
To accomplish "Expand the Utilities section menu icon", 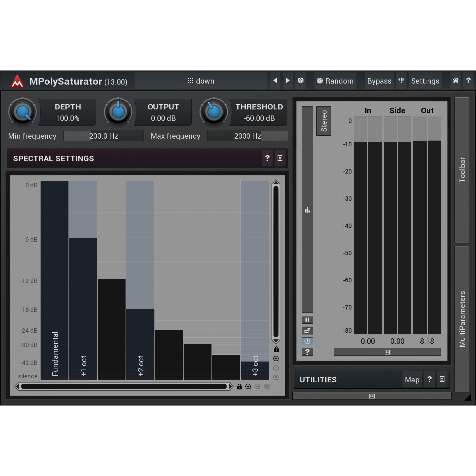I will [x=442, y=379].
